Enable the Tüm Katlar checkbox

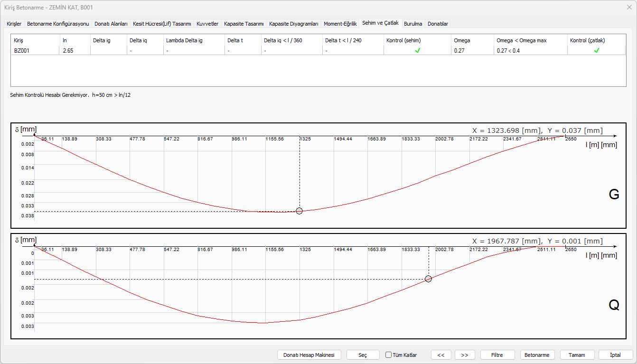389,355
